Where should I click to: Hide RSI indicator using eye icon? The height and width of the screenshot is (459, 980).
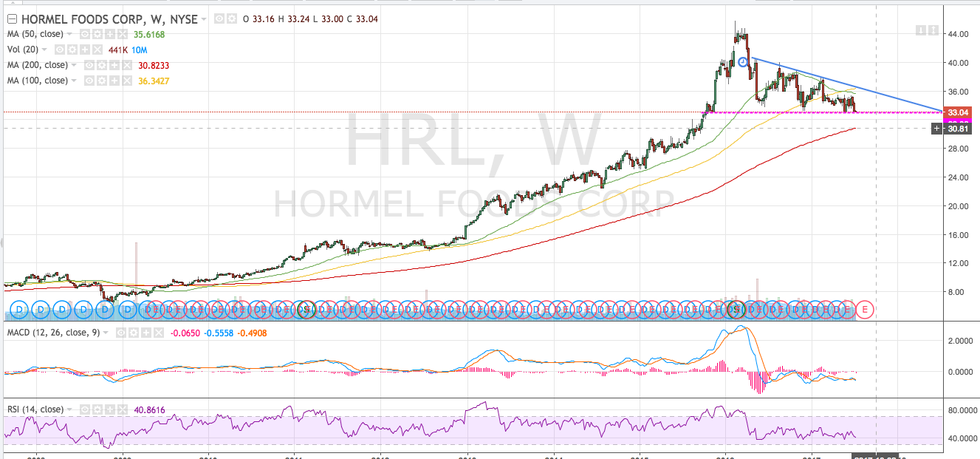click(85, 409)
